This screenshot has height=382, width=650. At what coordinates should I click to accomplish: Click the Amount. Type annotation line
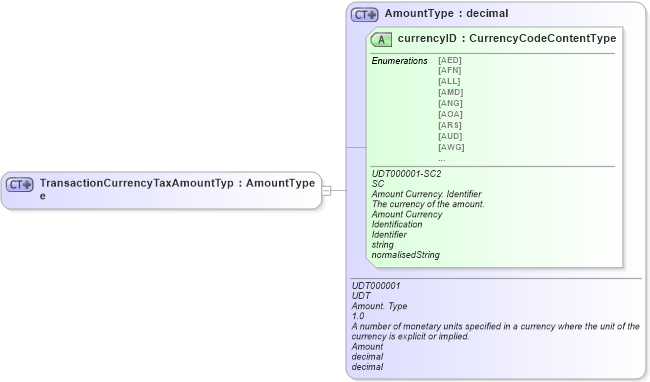(x=379, y=306)
